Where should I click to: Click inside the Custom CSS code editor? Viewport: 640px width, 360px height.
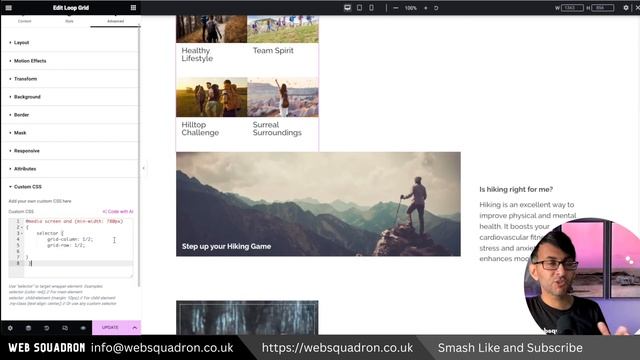click(x=71, y=248)
